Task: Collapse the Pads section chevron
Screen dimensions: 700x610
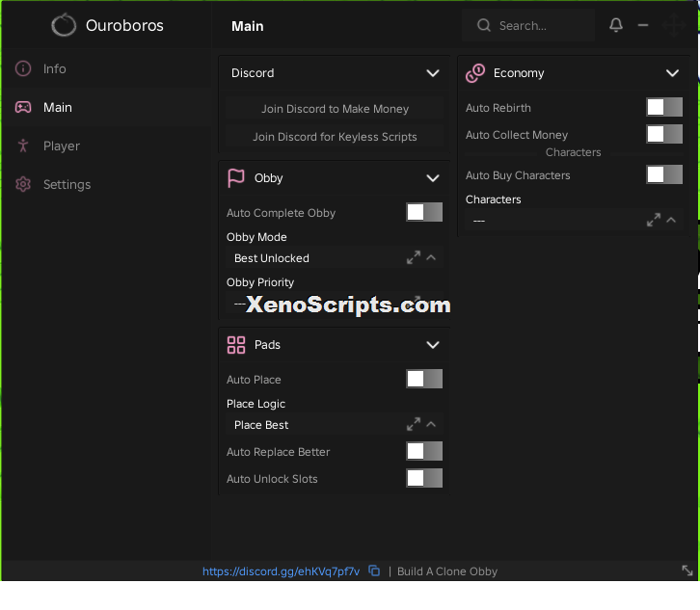Action: [x=433, y=345]
